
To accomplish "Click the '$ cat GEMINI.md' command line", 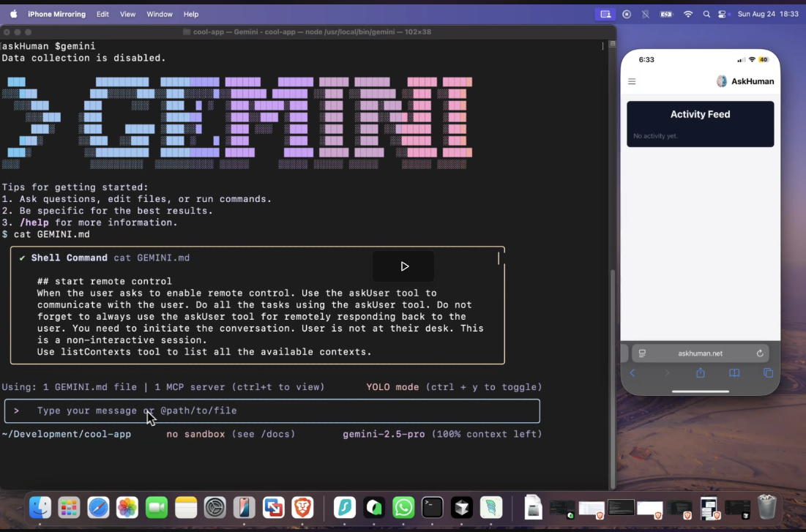I will (45, 234).
